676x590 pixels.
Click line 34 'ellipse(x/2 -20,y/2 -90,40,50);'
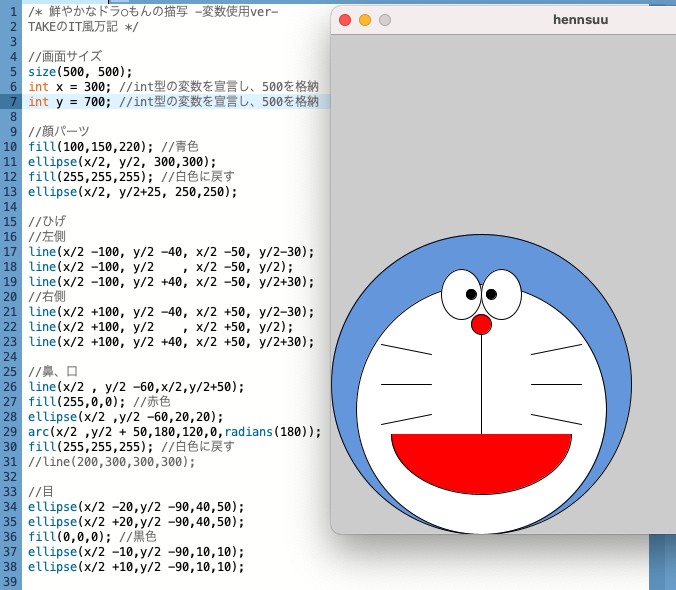(x=136, y=507)
